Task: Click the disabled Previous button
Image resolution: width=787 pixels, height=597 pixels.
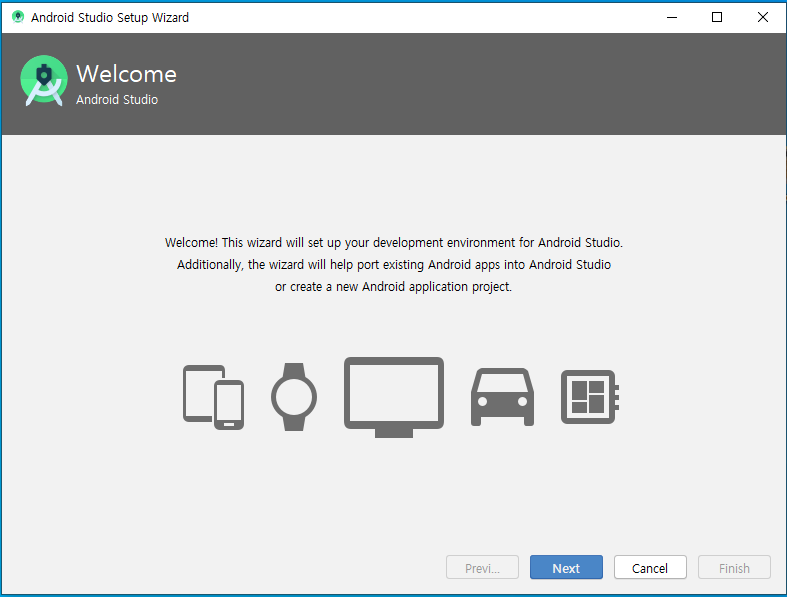Action: (482, 567)
